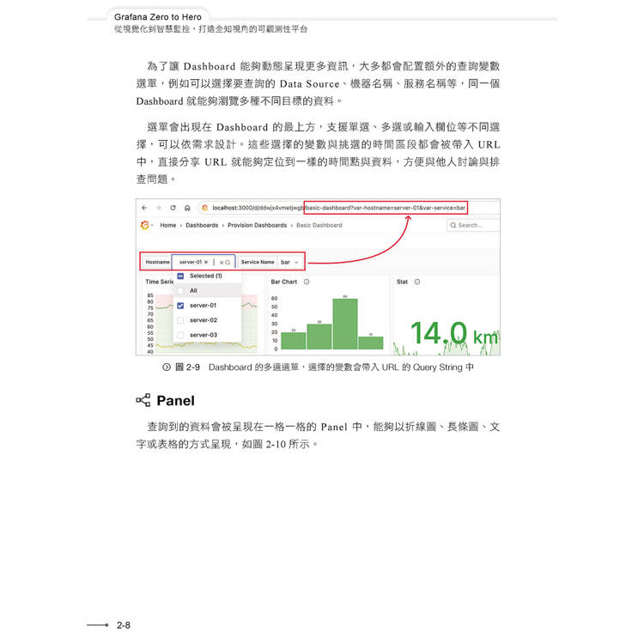Go to the Provision Dashboards breadcrumb

(x=258, y=225)
